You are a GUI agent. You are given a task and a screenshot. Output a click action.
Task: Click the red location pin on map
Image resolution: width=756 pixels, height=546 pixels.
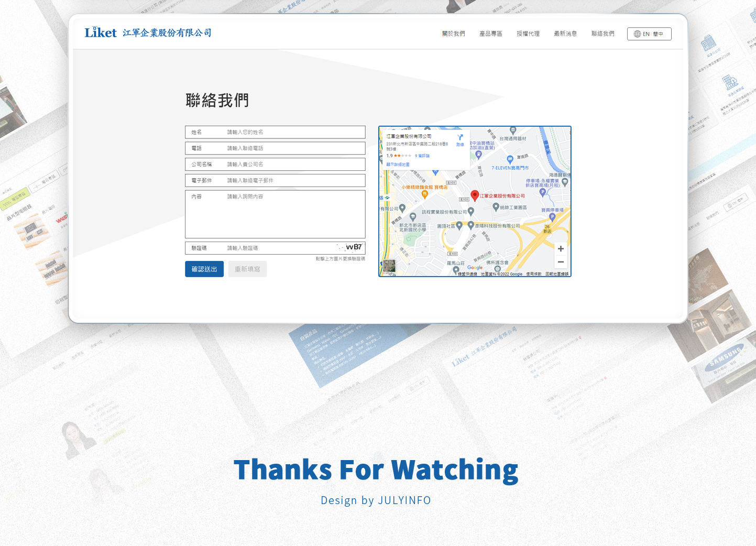point(475,195)
